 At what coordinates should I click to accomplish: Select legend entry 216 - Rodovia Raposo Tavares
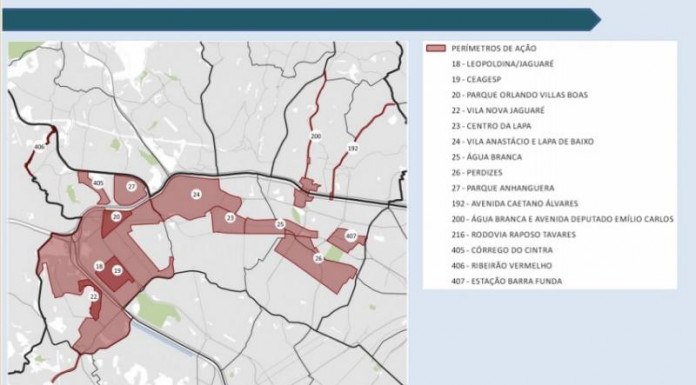(514, 234)
